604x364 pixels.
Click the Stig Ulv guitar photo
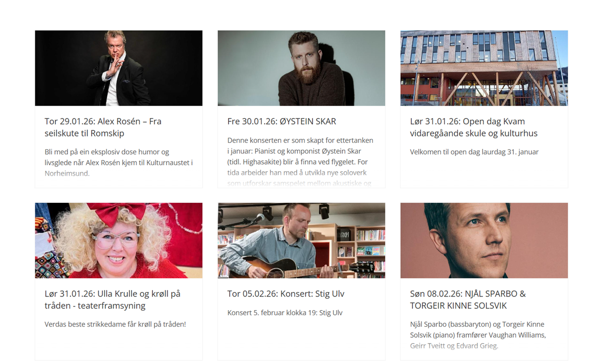point(301,241)
